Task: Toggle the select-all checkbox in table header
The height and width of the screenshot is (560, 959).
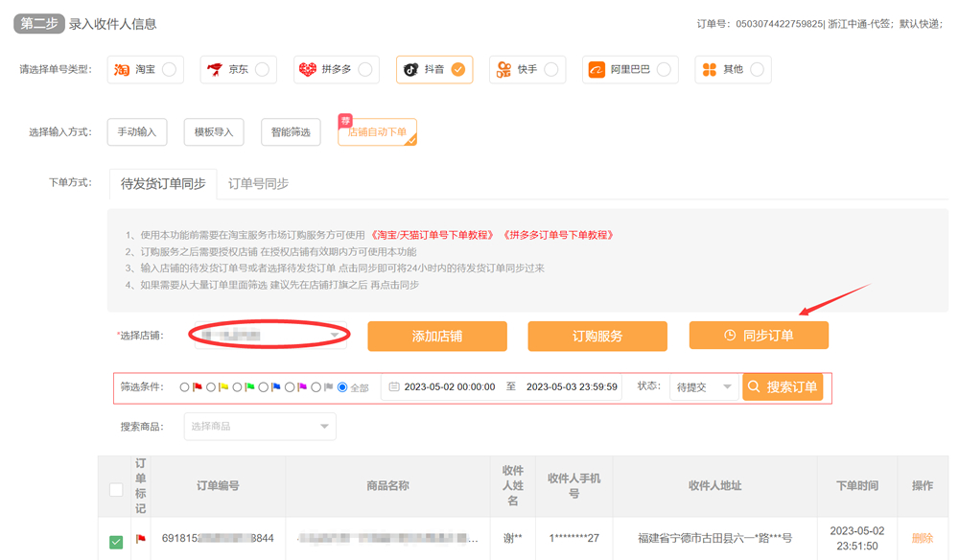Action: (x=116, y=490)
